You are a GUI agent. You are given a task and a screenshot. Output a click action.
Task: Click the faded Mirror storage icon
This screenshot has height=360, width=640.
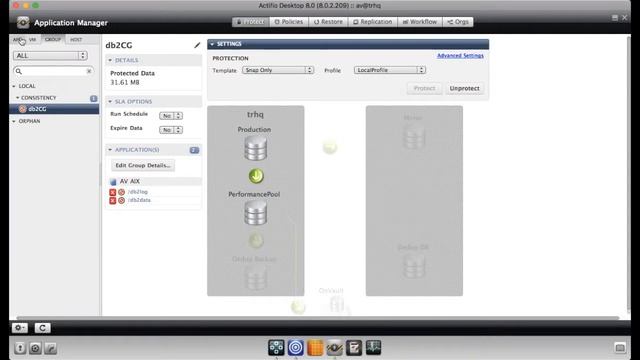(414, 137)
